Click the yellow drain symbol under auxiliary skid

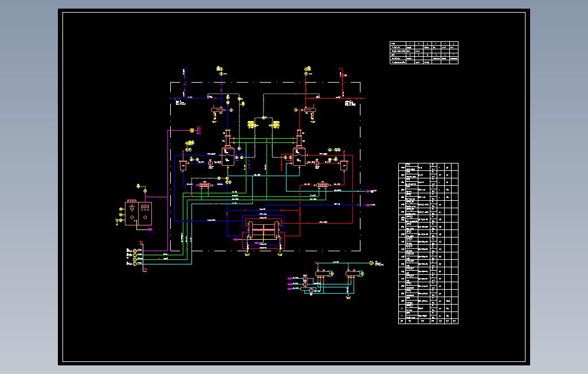click(348, 298)
